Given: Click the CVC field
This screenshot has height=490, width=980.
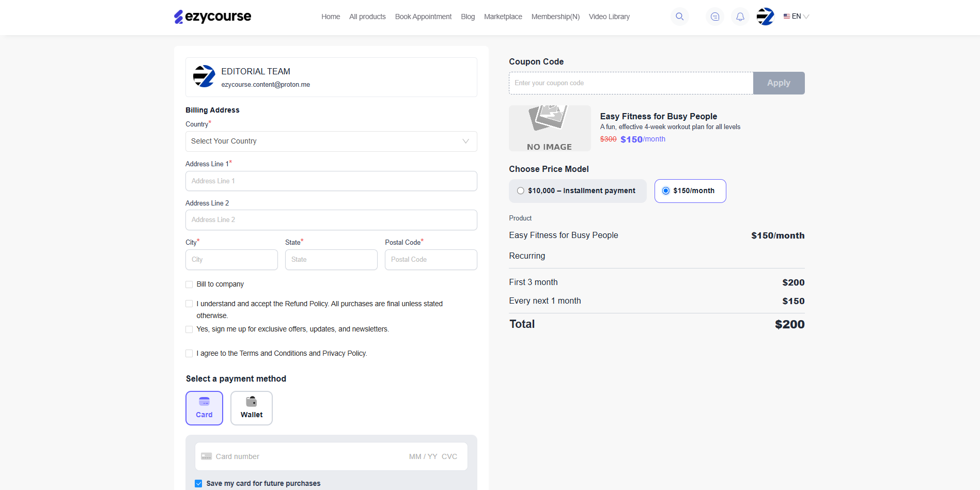Looking at the screenshot, I should click(449, 456).
